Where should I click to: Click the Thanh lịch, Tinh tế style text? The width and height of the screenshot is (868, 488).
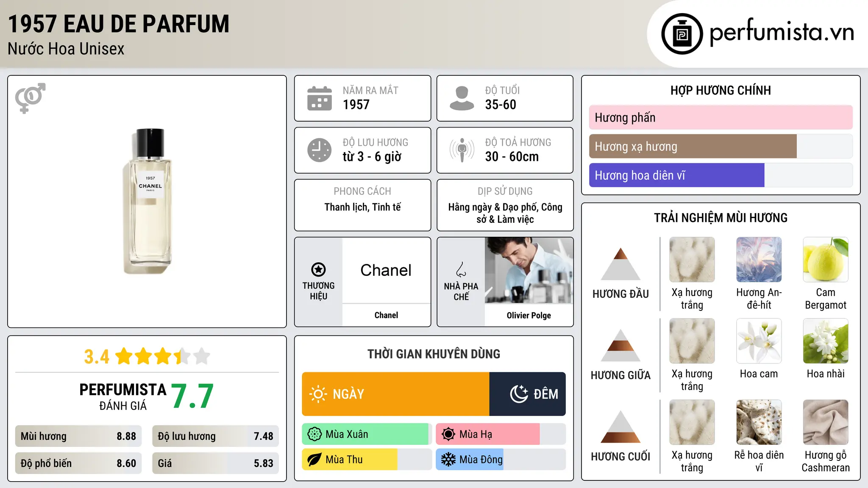(362, 207)
